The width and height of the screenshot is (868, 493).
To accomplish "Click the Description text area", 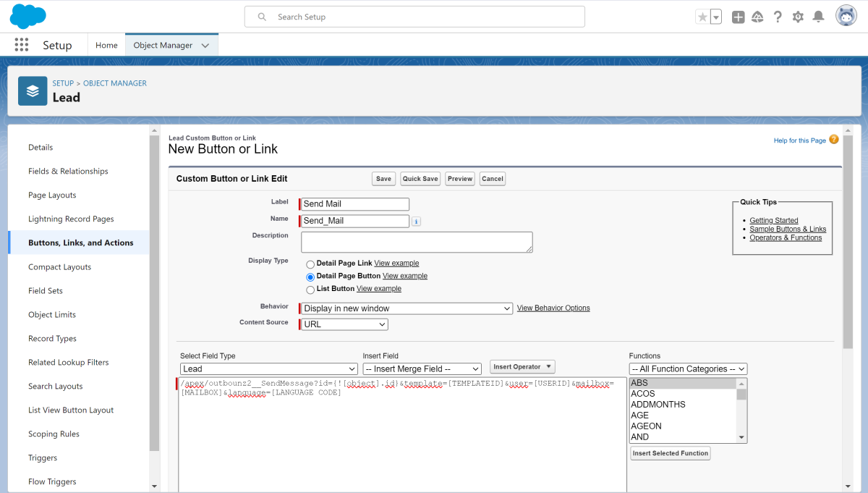I will pyautogui.click(x=417, y=242).
